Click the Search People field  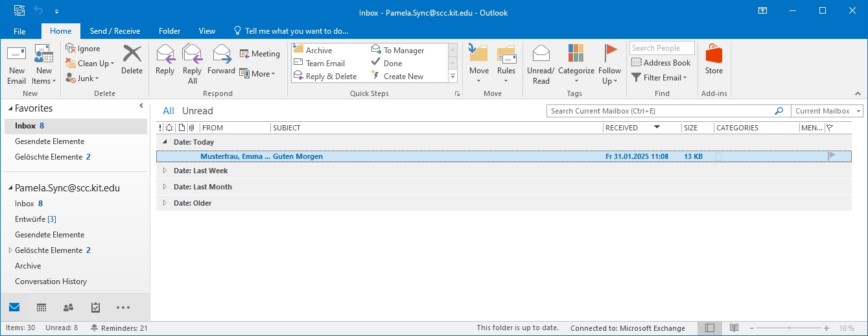tap(662, 48)
